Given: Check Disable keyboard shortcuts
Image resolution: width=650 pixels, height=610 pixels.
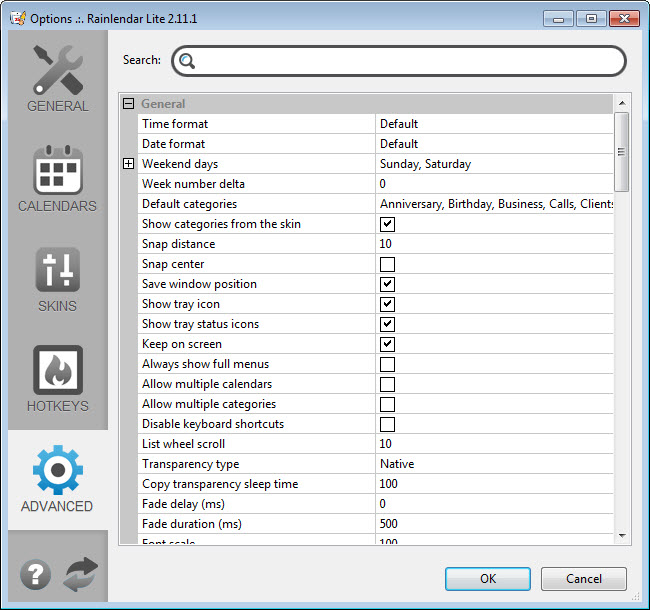Looking at the screenshot, I should [387, 424].
